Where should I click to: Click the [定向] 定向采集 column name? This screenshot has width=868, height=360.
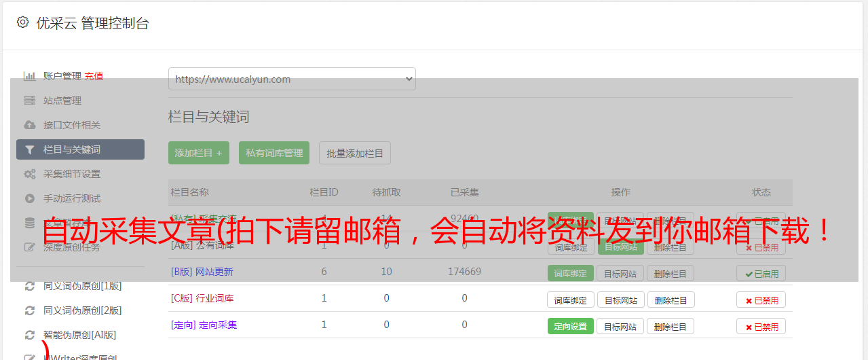[x=204, y=325]
